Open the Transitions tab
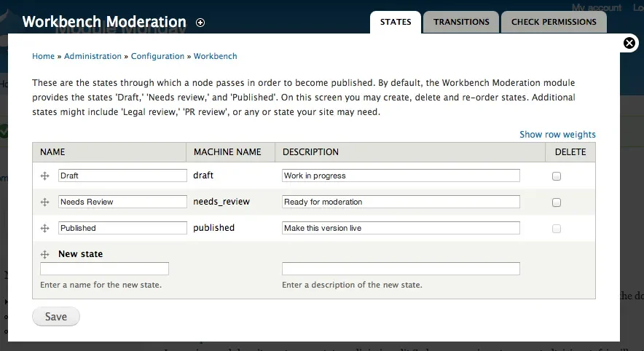644x351 pixels. point(461,22)
